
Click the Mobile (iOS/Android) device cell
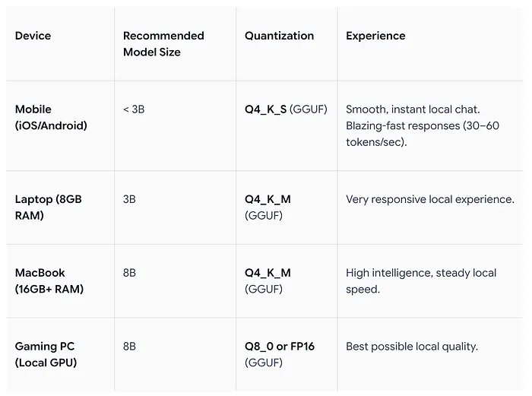pyautogui.click(x=51, y=118)
